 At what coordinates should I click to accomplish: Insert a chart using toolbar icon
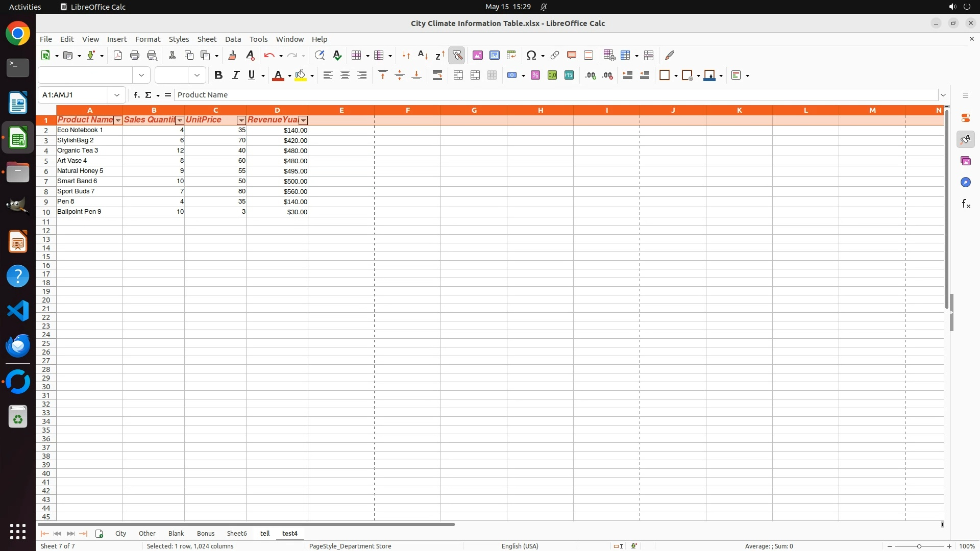click(494, 55)
